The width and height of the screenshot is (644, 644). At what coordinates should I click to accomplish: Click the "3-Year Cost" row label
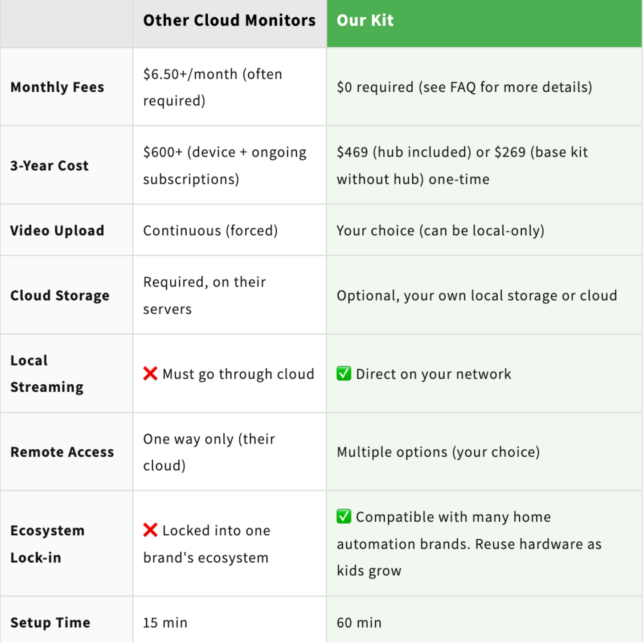(49, 165)
